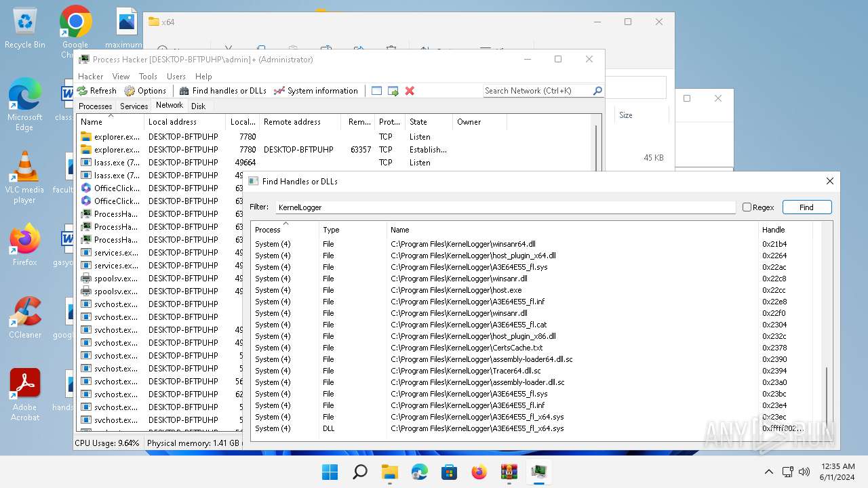Open System information from the toolbar

click(316, 90)
